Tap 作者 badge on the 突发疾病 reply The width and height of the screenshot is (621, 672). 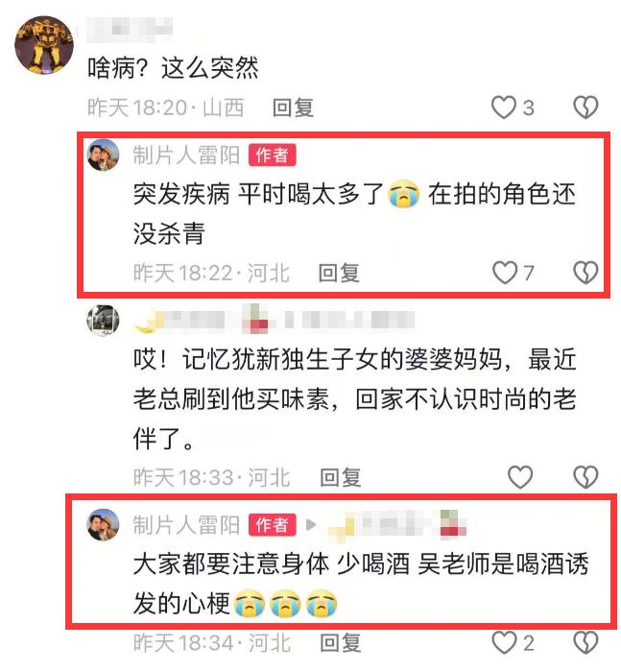point(273,156)
